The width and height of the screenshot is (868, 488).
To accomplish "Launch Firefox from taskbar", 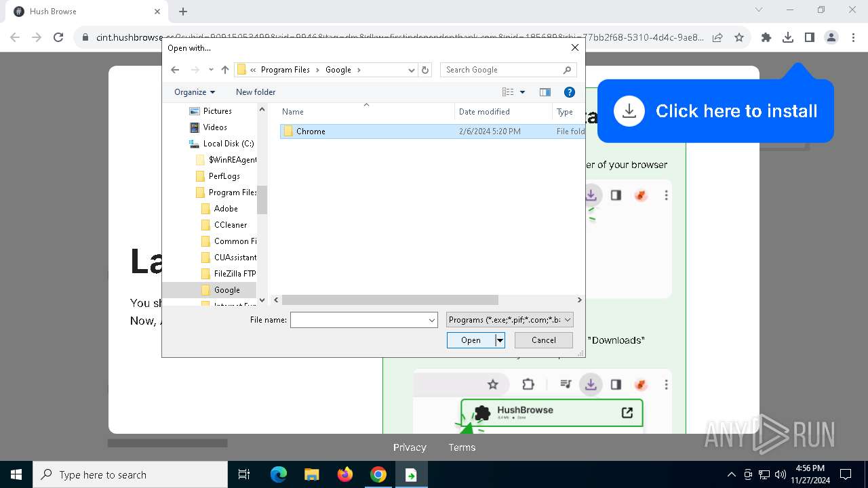I will pyautogui.click(x=344, y=474).
